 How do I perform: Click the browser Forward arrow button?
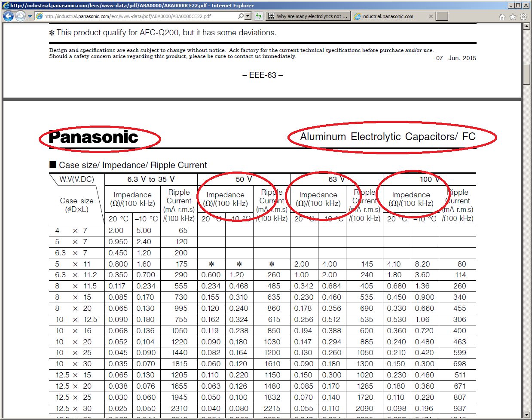(20, 16)
